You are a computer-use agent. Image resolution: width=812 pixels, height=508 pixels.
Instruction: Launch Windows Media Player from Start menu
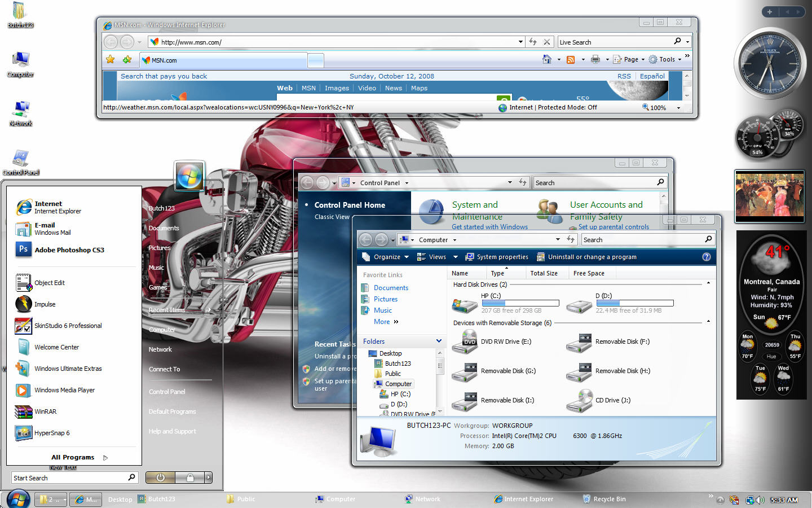pos(64,390)
